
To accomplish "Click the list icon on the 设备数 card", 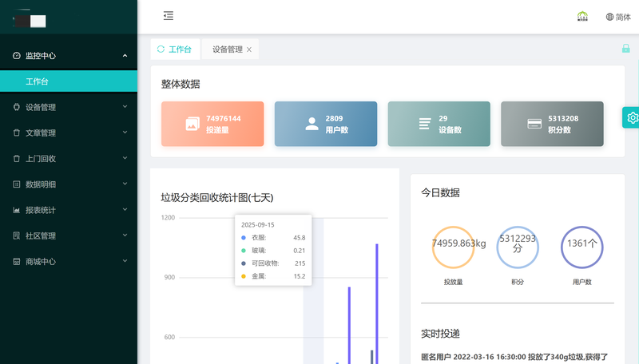I will pyautogui.click(x=425, y=124).
